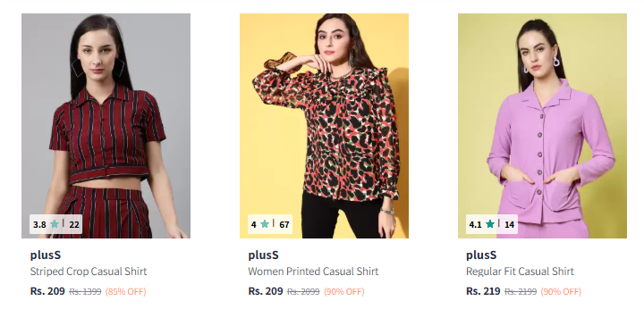The image size is (644, 326).
Task: Click the star icon beside the 3.8 rating
Action: [x=55, y=224]
